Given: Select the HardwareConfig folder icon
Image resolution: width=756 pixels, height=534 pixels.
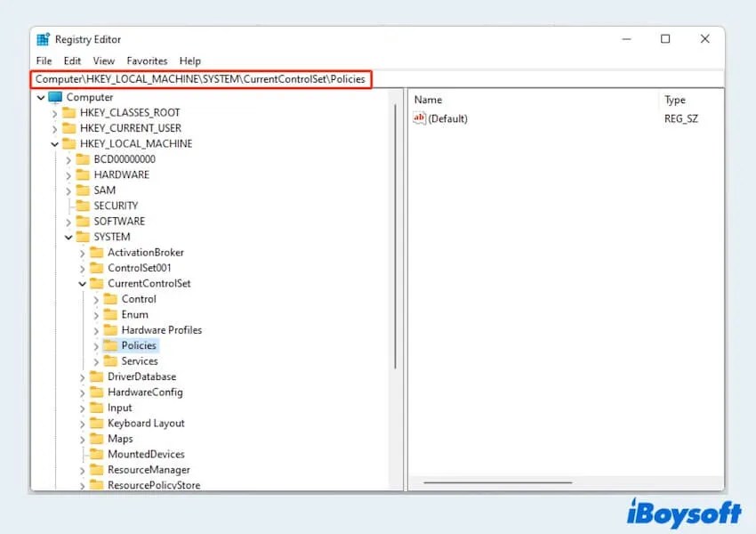Looking at the screenshot, I should [x=95, y=392].
